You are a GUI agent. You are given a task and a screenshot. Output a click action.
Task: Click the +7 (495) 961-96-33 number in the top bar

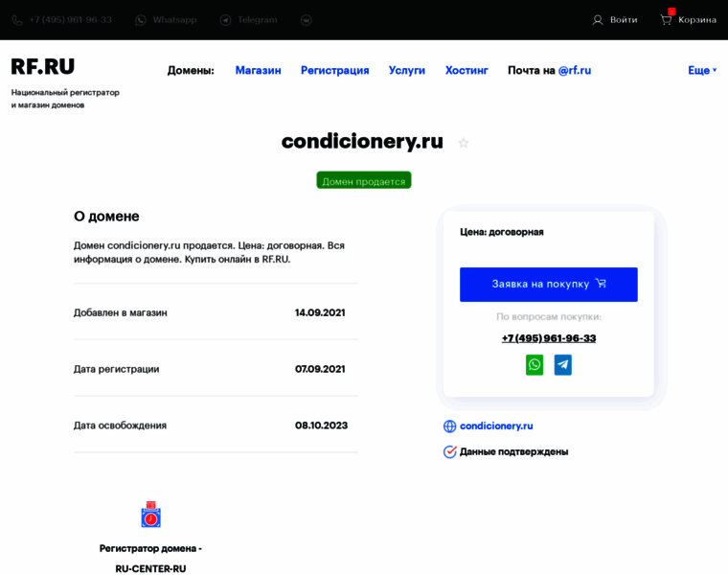[71, 20]
